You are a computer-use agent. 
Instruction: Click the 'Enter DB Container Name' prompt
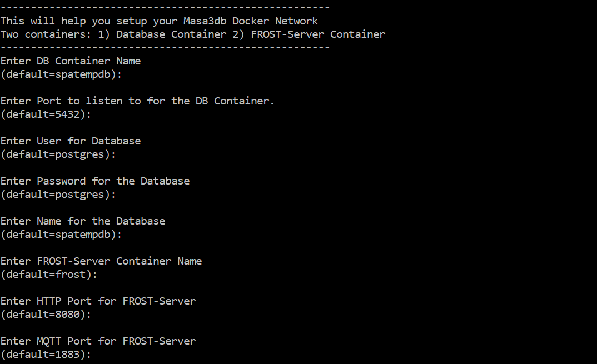point(71,61)
